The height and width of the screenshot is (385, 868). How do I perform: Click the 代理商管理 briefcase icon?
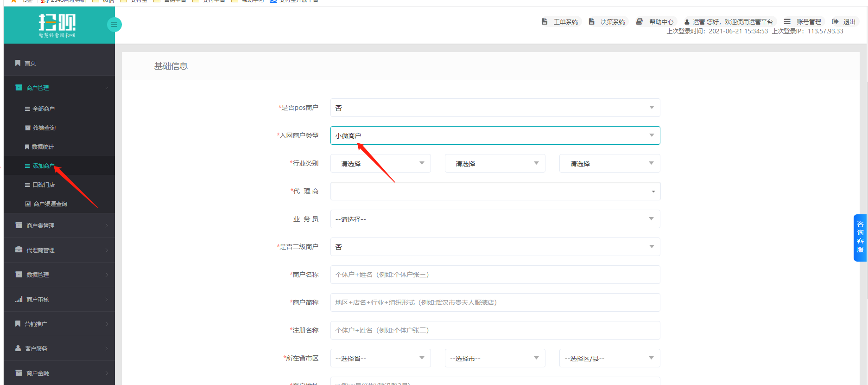(19, 250)
